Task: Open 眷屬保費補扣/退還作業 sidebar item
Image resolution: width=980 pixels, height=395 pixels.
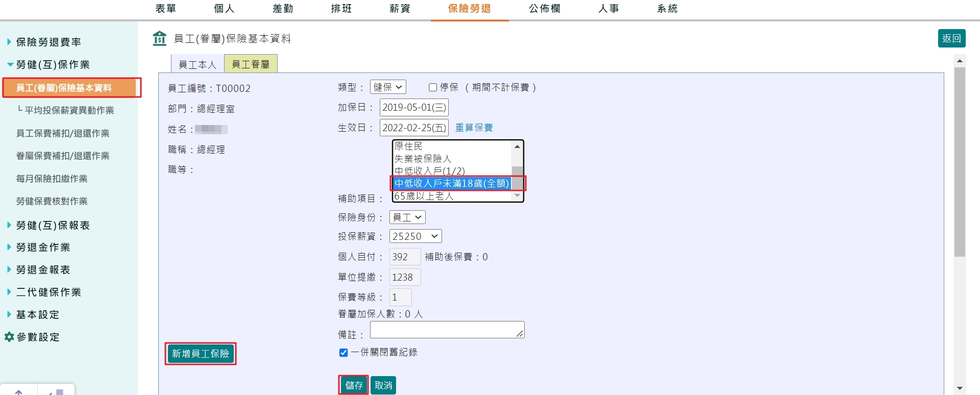Action: [x=63, y=156]
